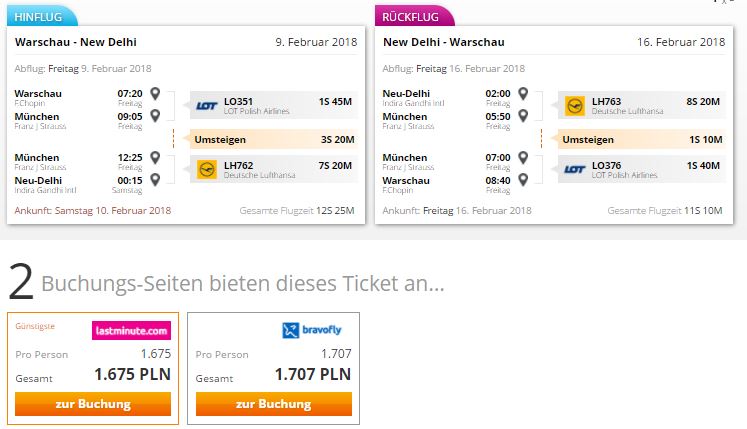Click the location pin beside Neu-Delhi 00:15 arrival
This screenshot has height=429, width=747.
(x=155, y=180)
